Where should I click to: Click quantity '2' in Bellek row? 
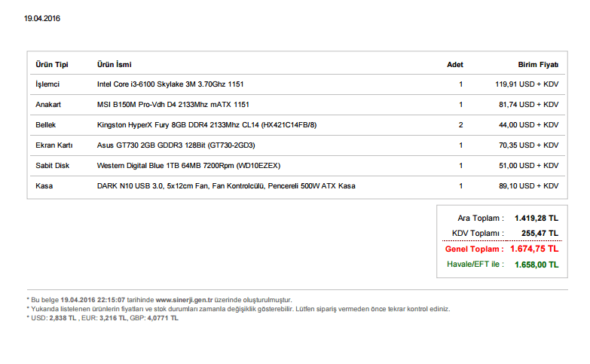(x=460, y=125)
